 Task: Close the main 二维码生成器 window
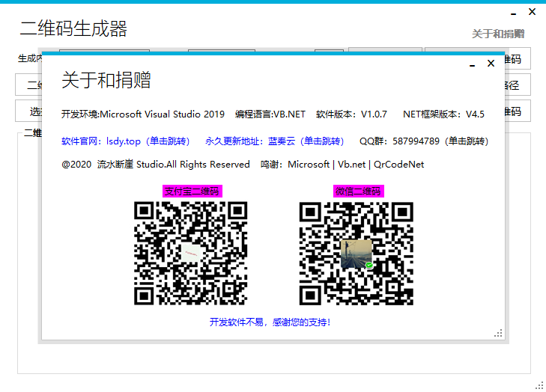(x=532, y=12)
